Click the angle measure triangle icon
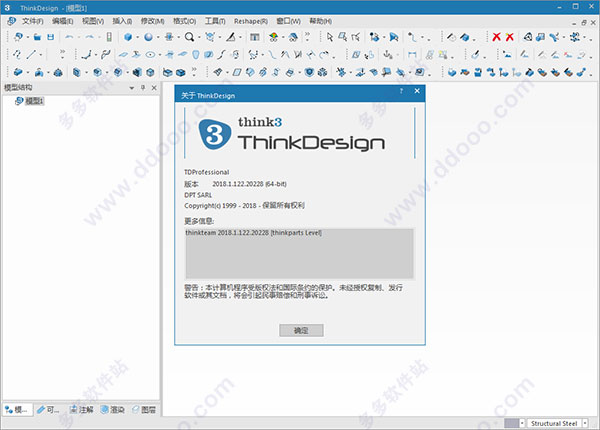The width and height of the screenshot is (600, 430). [x=231, y=37]
